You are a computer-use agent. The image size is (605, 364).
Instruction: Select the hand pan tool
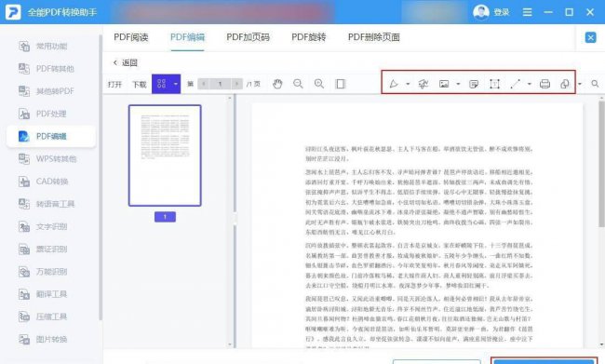(x=277, y=84)
